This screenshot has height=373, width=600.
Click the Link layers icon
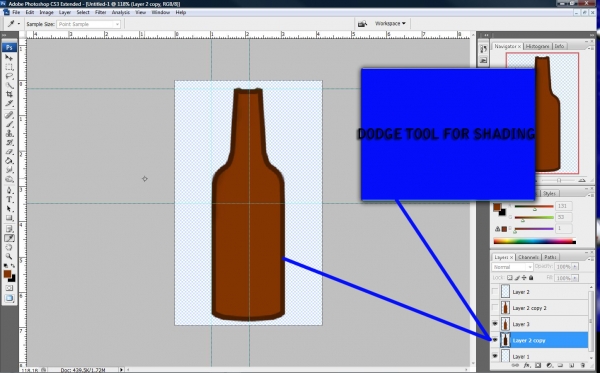515,366
